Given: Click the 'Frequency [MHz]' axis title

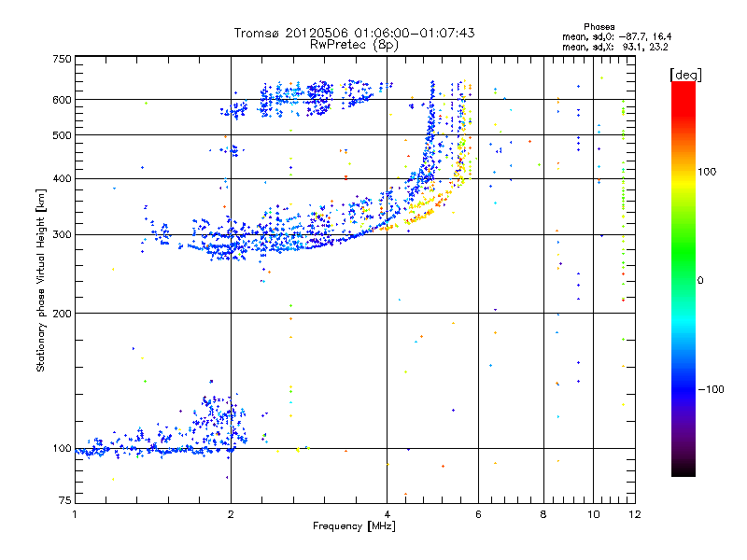Looking at the screenshot, I should click(x=354, y=526).
